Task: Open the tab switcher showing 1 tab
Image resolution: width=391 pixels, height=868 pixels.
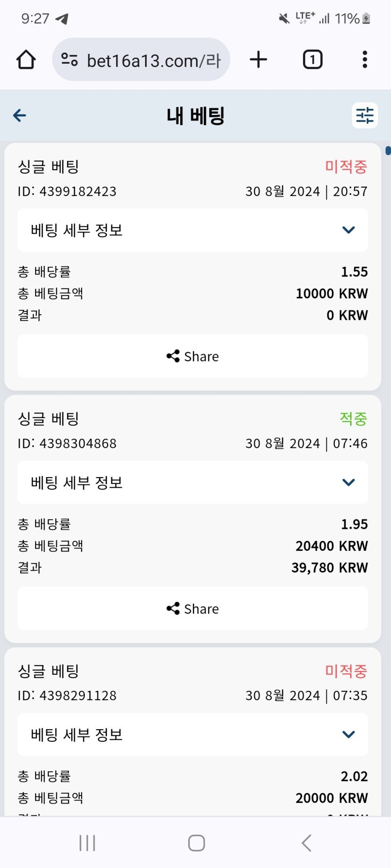Action: (312, 60)
